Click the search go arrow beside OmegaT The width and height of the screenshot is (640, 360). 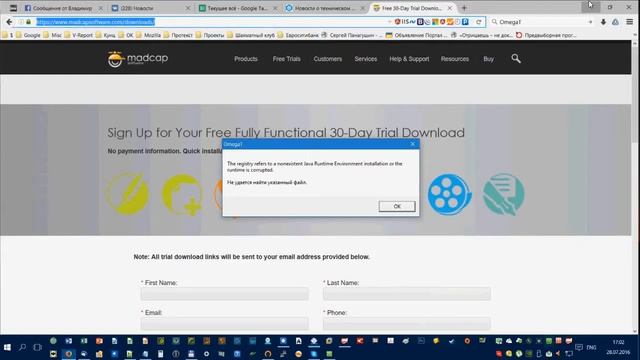click(x=590, y=22)
